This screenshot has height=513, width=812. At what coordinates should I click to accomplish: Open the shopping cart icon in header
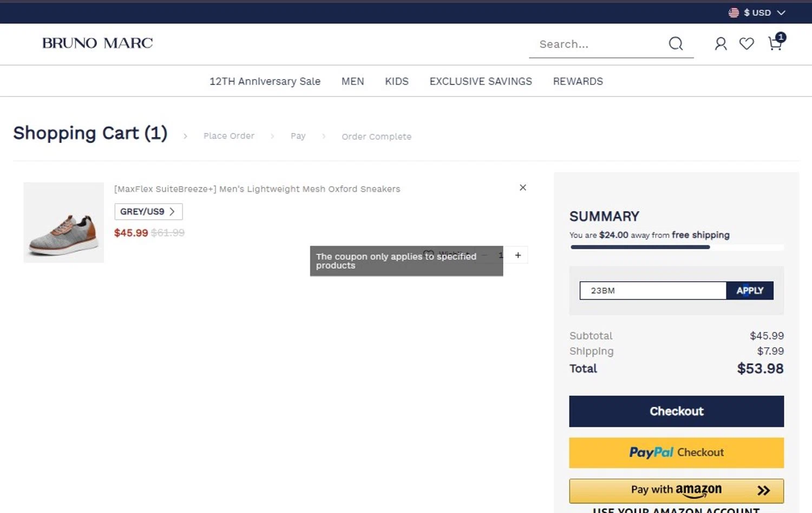(776, 42)
